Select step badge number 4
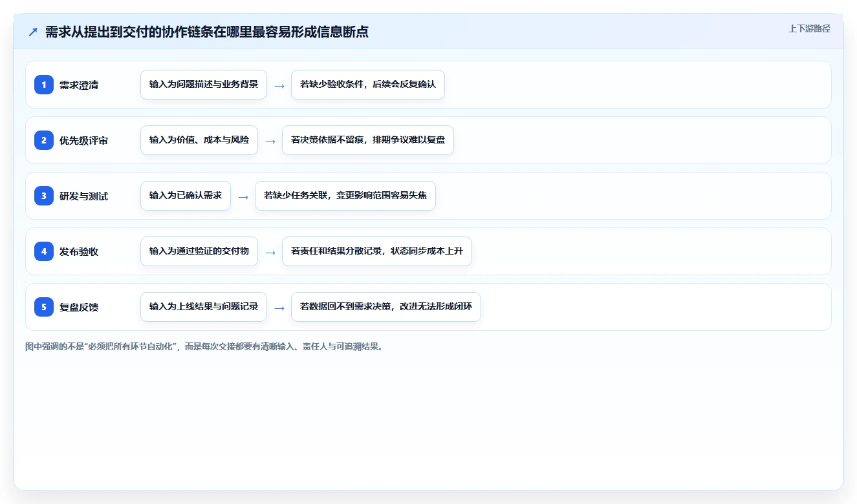The width and height of the screenshot is (857, 504). [x=44, y=251]
